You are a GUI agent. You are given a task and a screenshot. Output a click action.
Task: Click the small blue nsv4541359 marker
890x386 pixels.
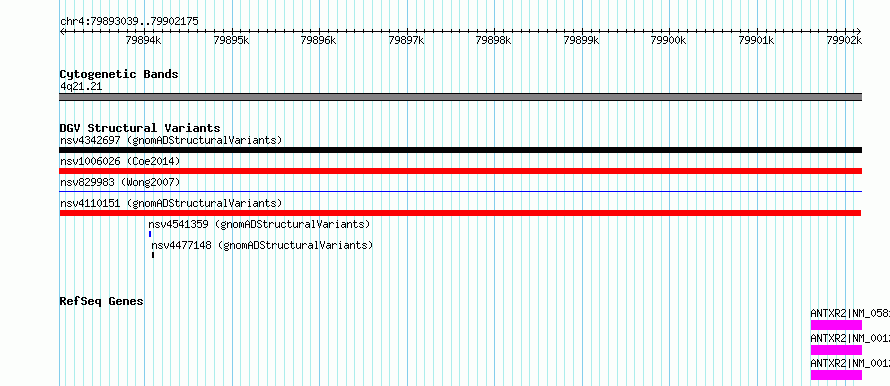[150, 234]
